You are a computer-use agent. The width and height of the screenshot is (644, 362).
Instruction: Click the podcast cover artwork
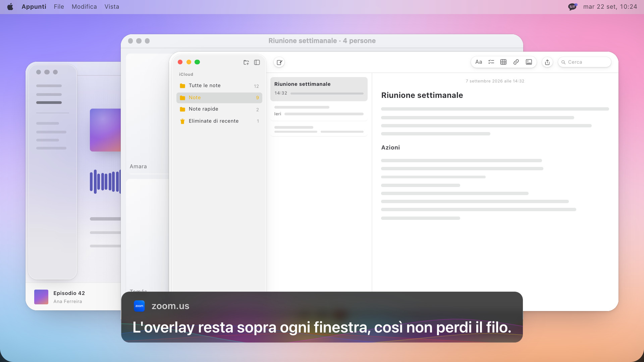pos(105,130)
